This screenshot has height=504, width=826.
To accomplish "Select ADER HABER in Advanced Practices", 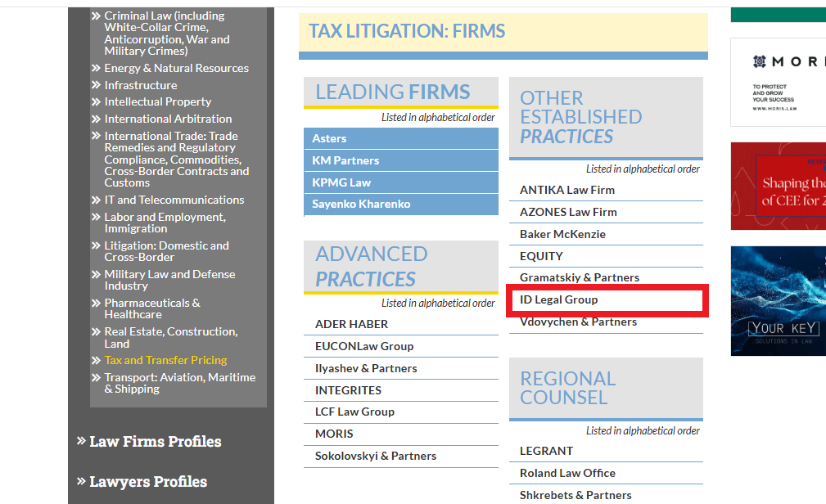I will 401,325.
